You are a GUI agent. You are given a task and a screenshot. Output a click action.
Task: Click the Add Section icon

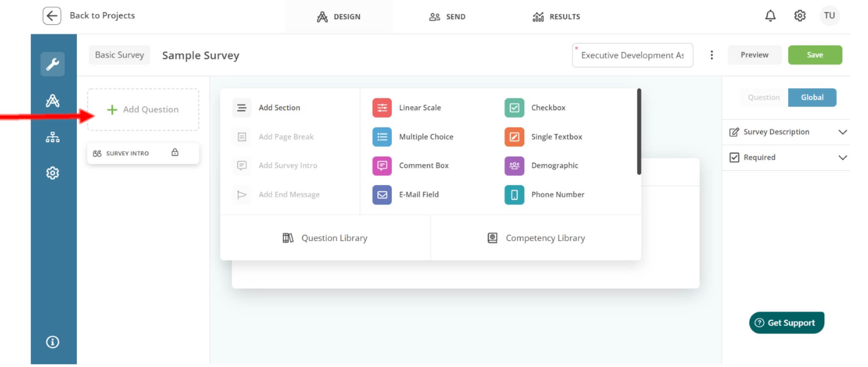click(x=241, y=108)
